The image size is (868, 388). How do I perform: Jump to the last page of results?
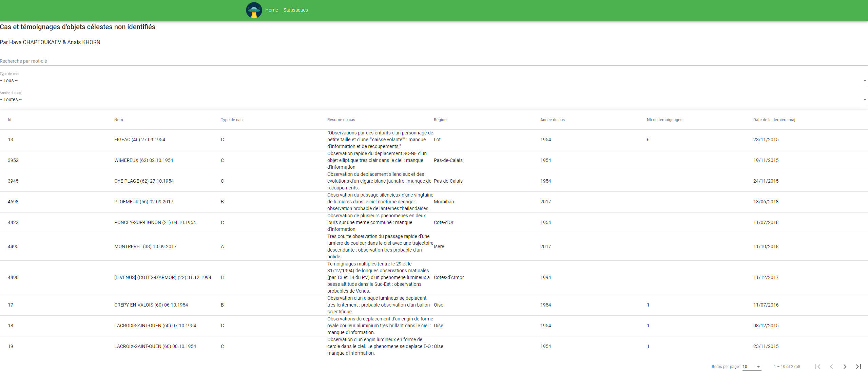coord(858,366)
